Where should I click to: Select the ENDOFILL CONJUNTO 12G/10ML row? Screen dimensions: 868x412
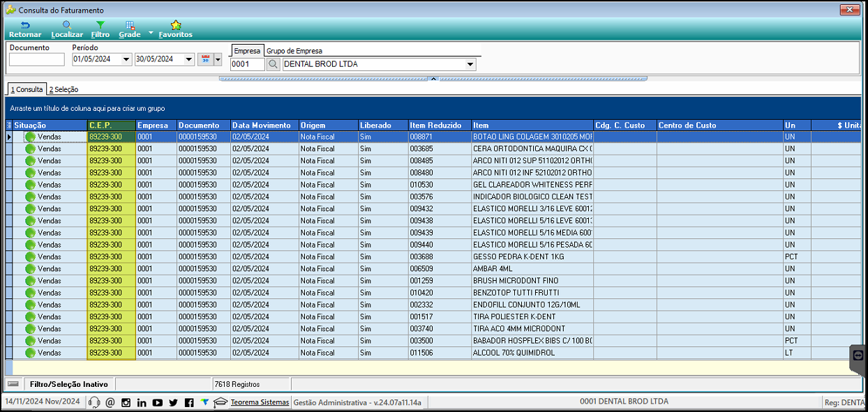click(x=433, y=305)
